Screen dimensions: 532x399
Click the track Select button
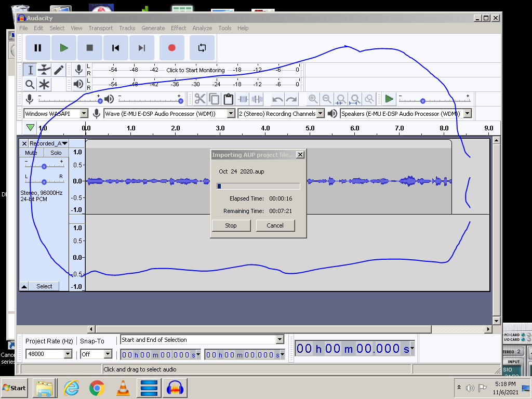pyautogui.click(x=44, y=286)
